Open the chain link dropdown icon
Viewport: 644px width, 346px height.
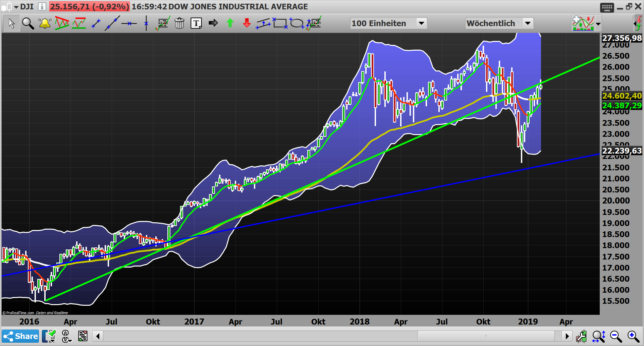(x=66, y=336)
